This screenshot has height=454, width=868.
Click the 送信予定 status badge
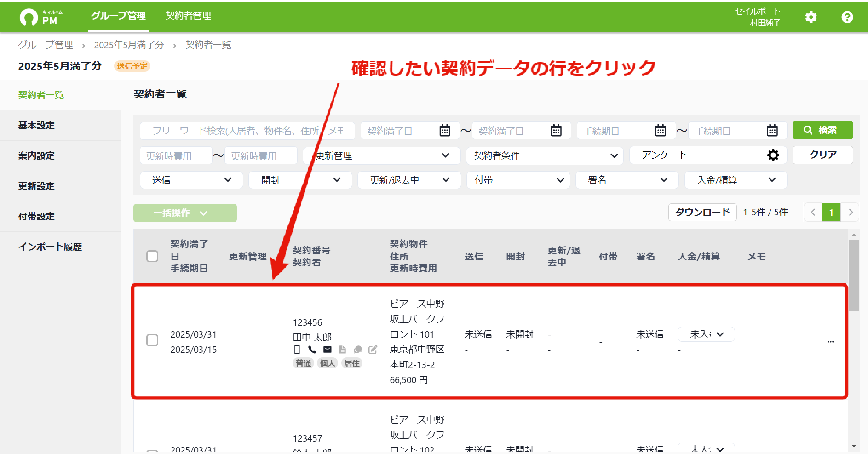point(132,66)
